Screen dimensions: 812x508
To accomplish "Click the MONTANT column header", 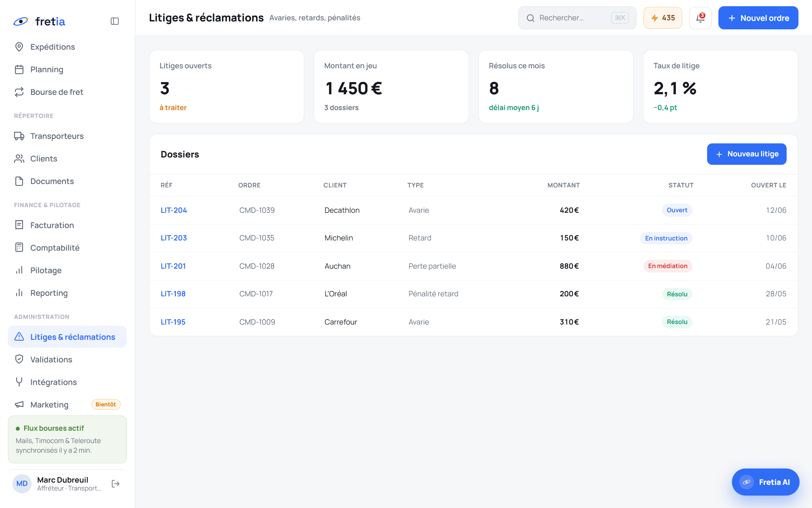I will [x=564, y=185].
